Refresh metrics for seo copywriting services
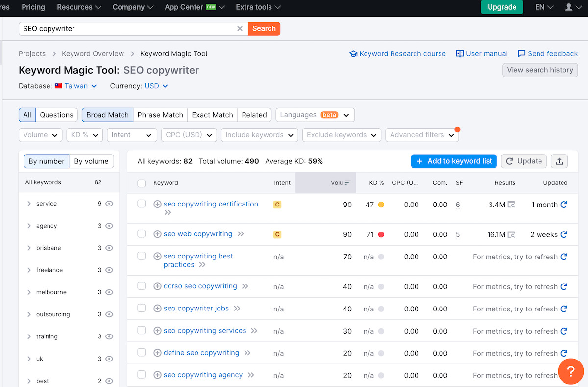Image resolution: width=588 pixels, height=387 pixels. [x=564, y=331]
